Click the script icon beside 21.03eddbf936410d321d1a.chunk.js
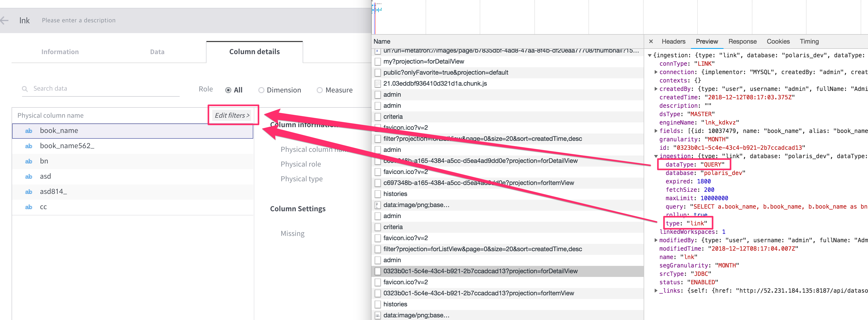The image size is (868, 320). [378, 84]
